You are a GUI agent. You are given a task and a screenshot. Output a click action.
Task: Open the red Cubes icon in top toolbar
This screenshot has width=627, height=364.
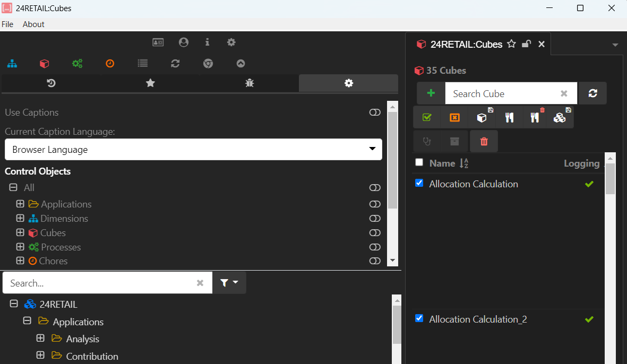tap(45, 64)
